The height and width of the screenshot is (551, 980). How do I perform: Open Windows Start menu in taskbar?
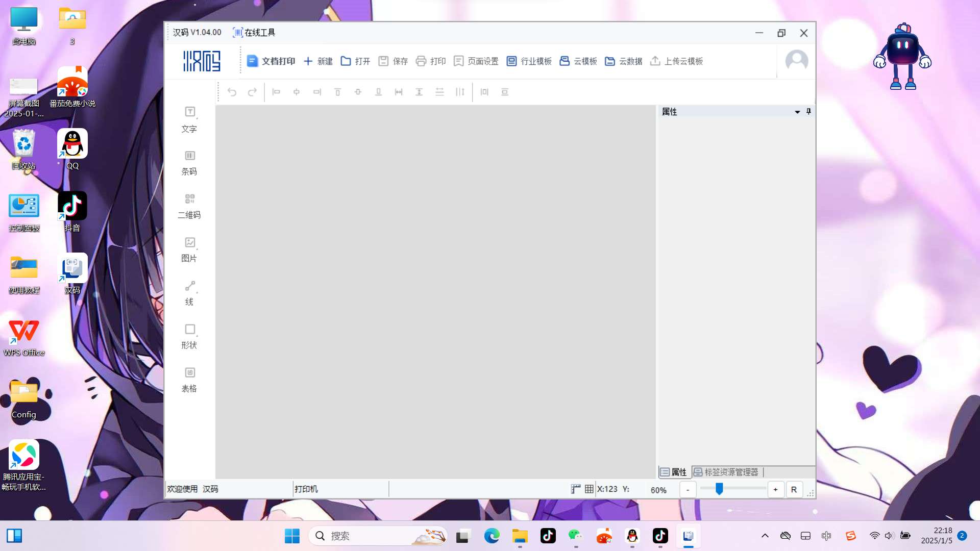tap(292, 536)
